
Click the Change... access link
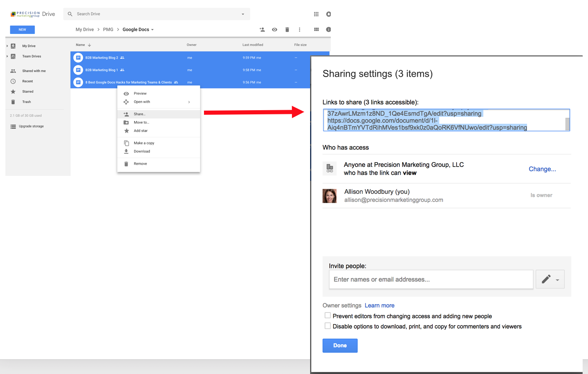pyautogui.click(x=542, y=169)
